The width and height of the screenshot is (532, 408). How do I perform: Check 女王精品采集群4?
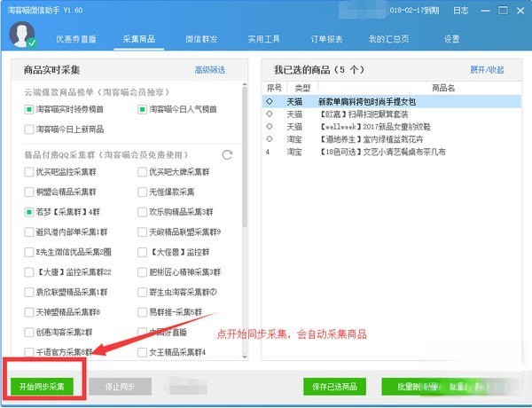click(142, 352)
